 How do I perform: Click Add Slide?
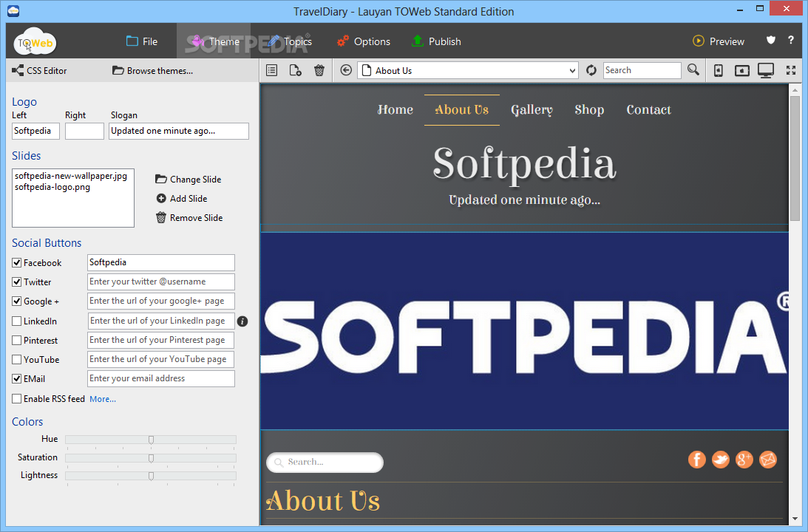pos(181,198)
